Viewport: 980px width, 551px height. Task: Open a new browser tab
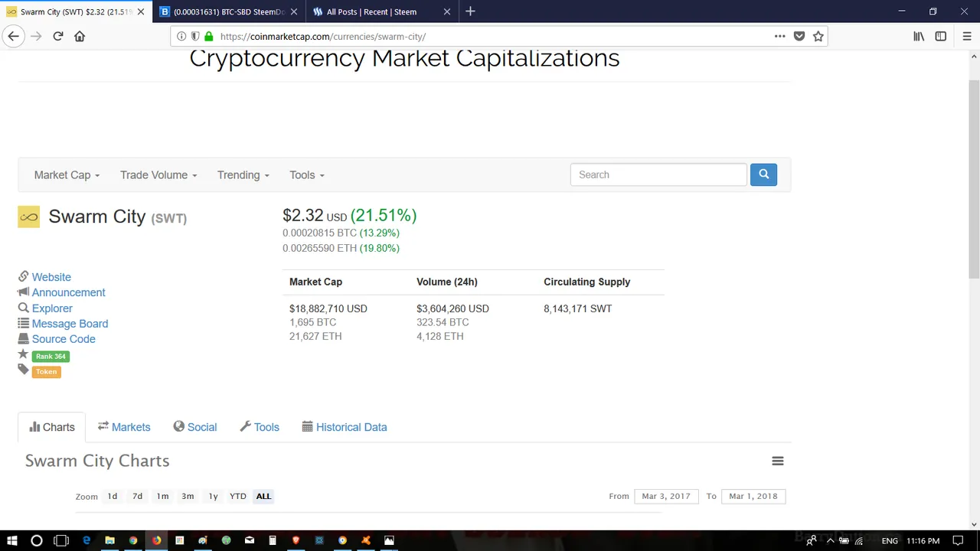pyautogui.click(x=470, y=11)
